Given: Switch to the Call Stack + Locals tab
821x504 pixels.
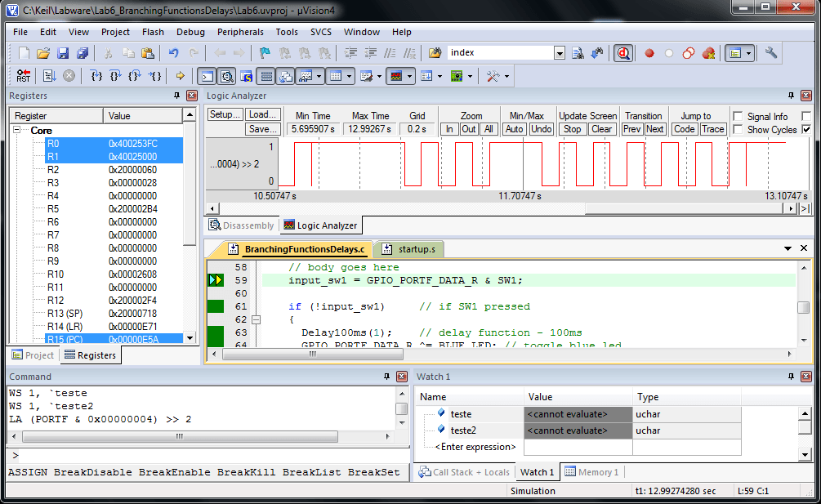Looking at the screenshot, I should click(x=464, y=472).
